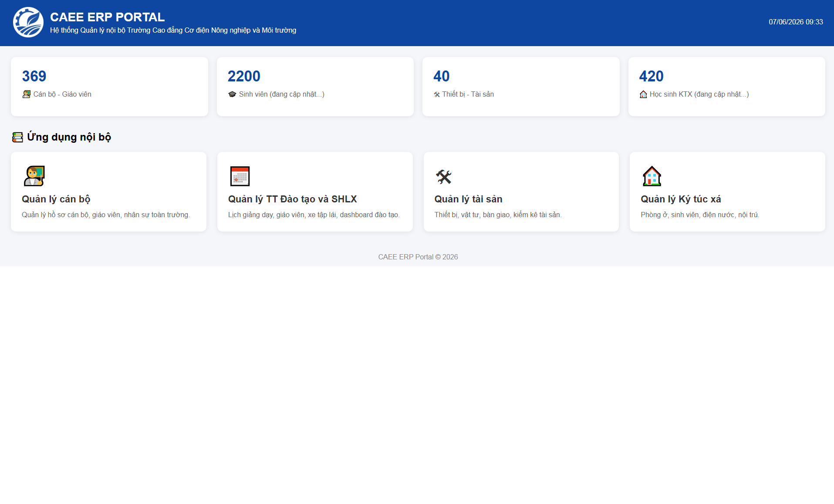Click the 420 dormitory student count
The height and width of the screenshot is (504, 834).
click(652, 76)
